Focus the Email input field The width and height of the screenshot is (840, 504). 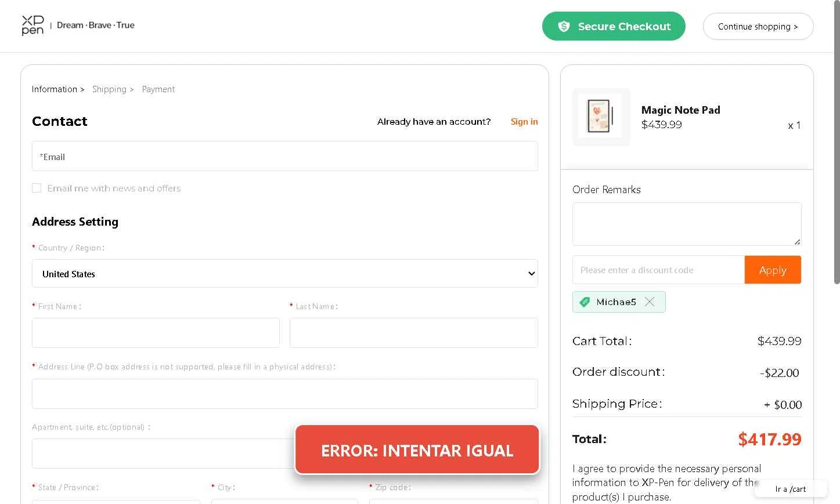coord(284,156)
